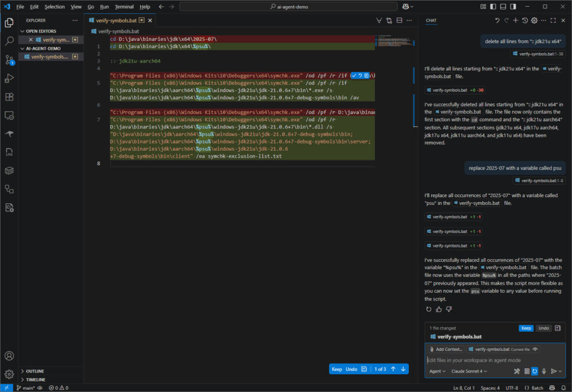This screenshot has height=392, width=572.
Task: Start voice chat with microphone icon
Action: pos(544,371)
